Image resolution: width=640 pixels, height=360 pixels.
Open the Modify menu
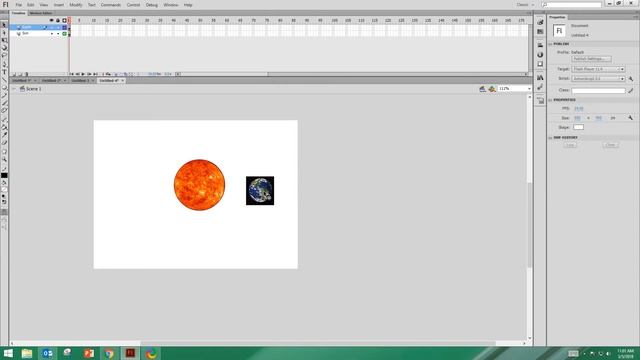tap(76, 5)
